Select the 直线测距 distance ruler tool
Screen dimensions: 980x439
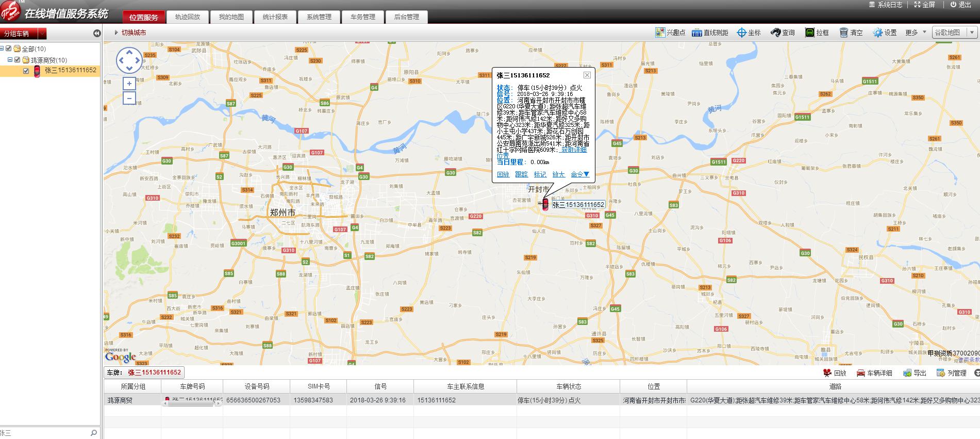coord(697,32)
